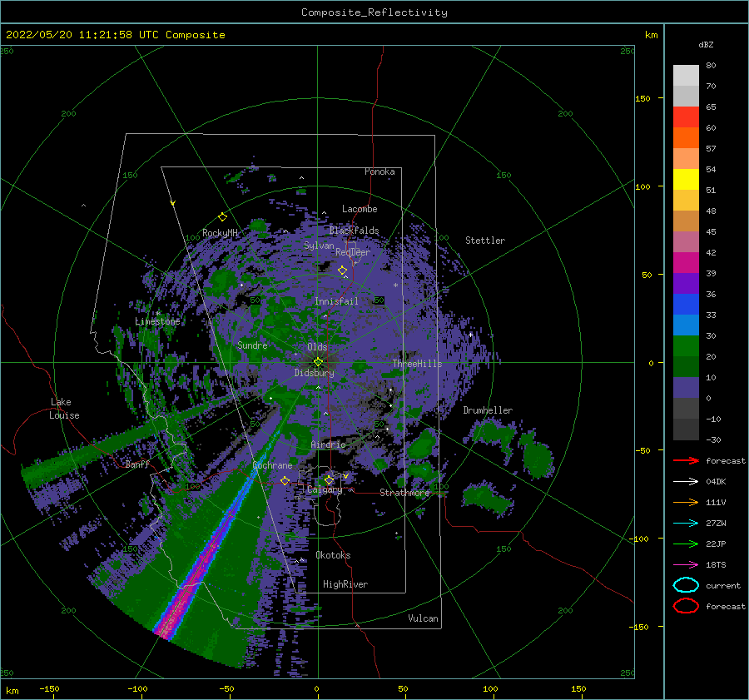The height and width of the screenshot is (700, 749).
Task: Click the yellow diamond marker near RockyMH
Action: point(222,217)
